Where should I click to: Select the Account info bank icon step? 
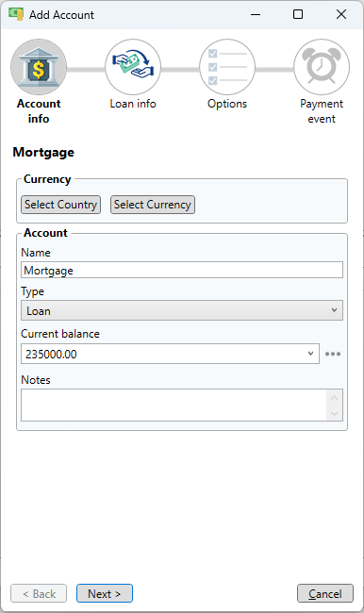pos(39,67)
